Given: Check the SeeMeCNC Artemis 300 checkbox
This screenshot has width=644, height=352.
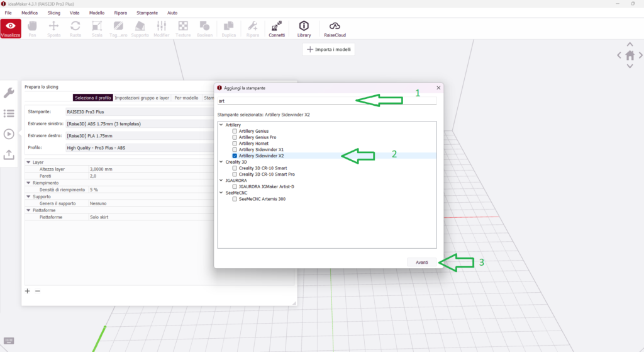Looking at the screenshot, I should [x=235, y=199].
